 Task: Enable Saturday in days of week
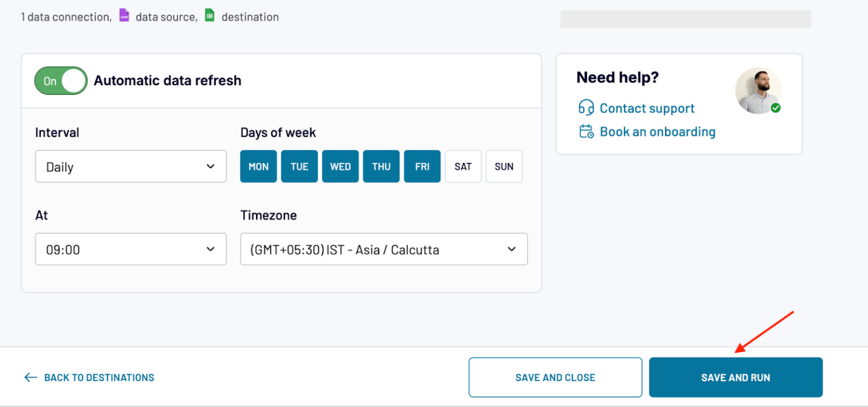tap(463, 166)
